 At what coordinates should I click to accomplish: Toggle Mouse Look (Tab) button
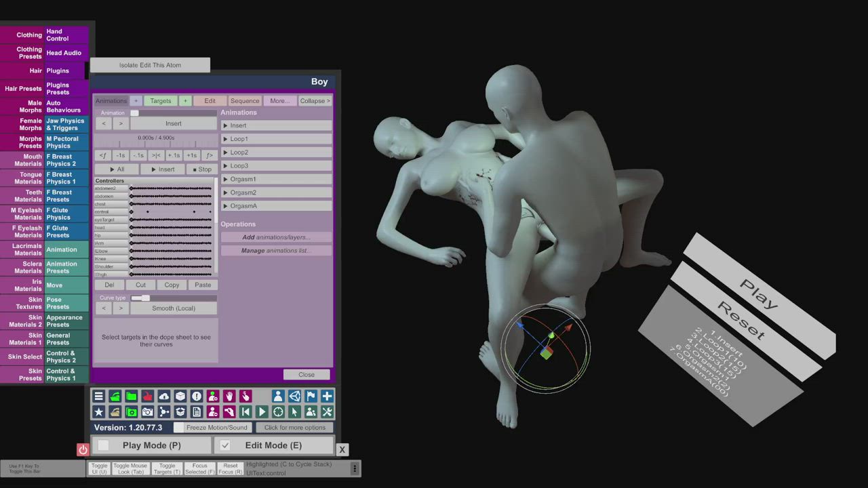(130, 468)
